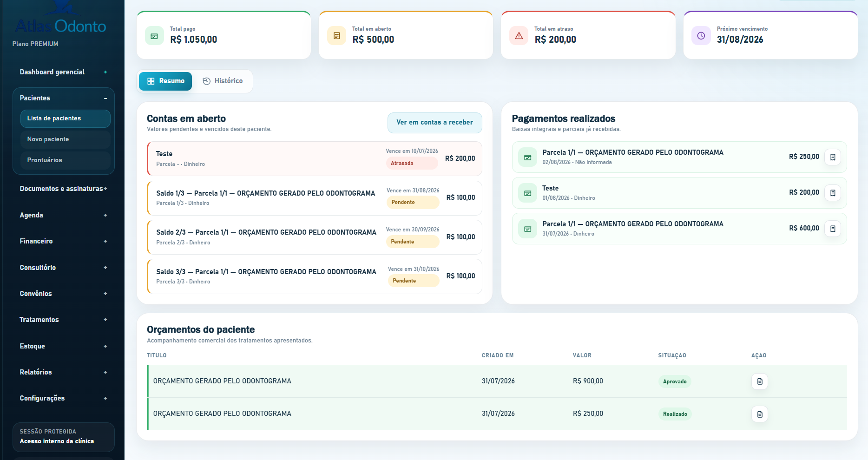Image resolution: width=868 pixels, height=460 pixels.
Task: Click the Orçamentos do paciente heading
Action: click(x=201, y=329)
